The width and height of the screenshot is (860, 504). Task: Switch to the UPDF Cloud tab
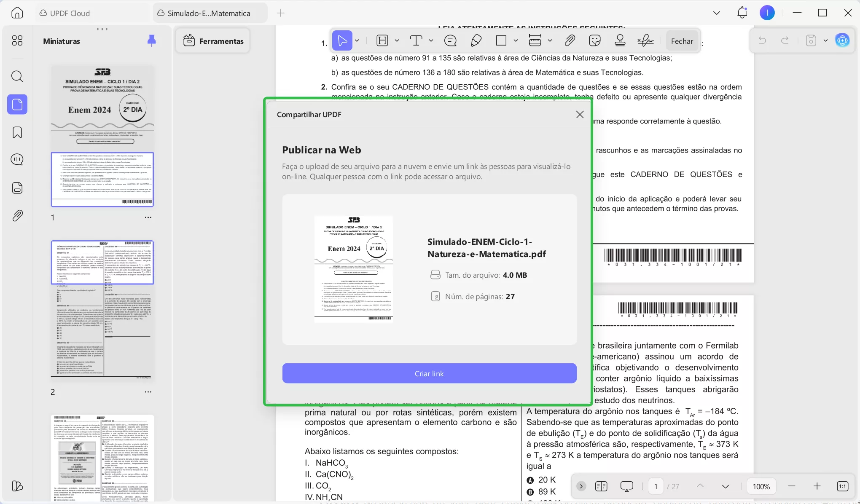click(65, 13)
